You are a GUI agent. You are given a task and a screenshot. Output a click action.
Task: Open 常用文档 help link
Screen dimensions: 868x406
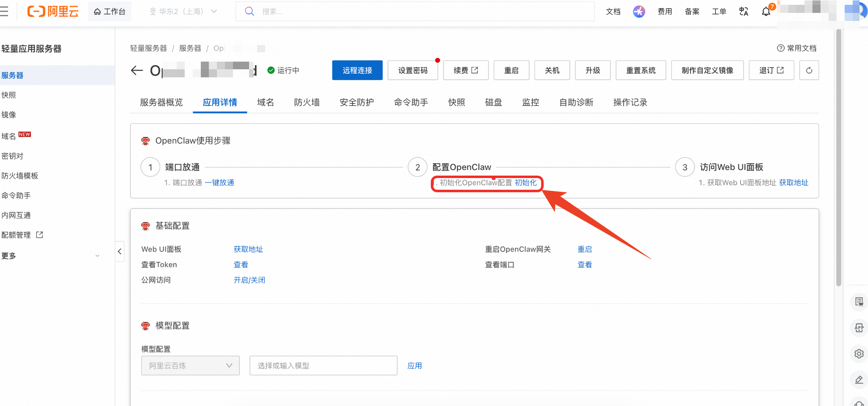click(x=797, y=48)
